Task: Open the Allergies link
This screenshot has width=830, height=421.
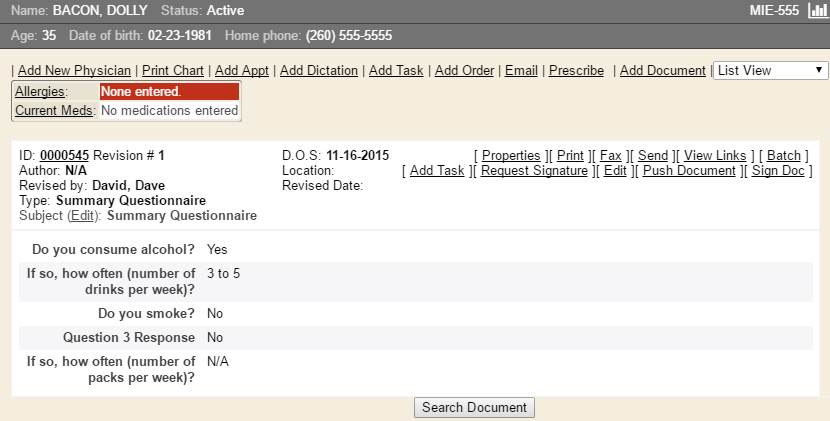Action: click(40, 92)
